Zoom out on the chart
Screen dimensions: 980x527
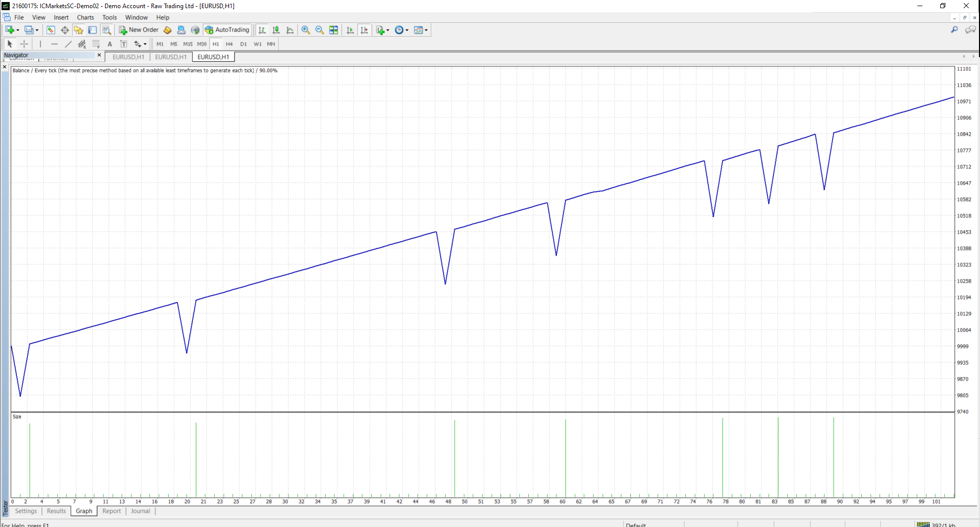(319, 30)
